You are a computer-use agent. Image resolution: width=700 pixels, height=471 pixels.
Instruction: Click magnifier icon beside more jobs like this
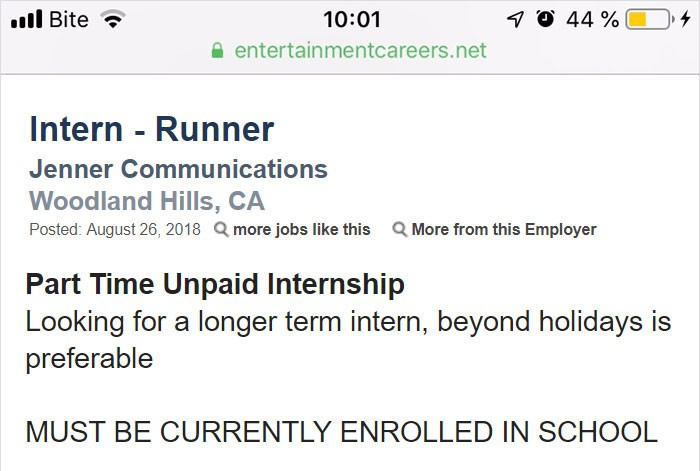221,229
